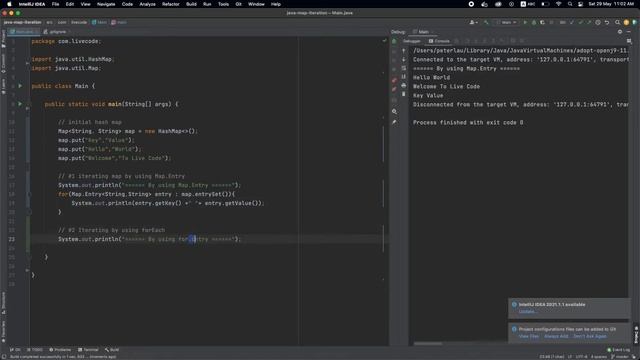Rerun Main in Debug panel

click(x=394, y=41)
